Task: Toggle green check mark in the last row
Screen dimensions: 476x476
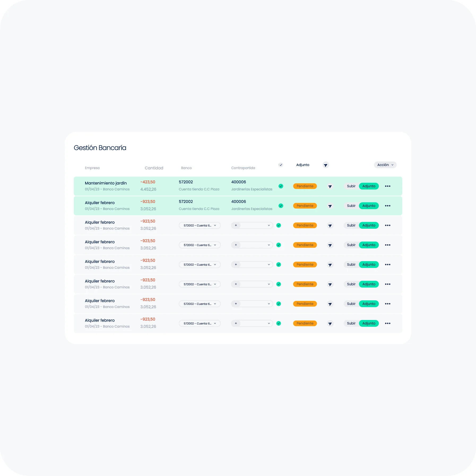Action: tap(279, 323)
